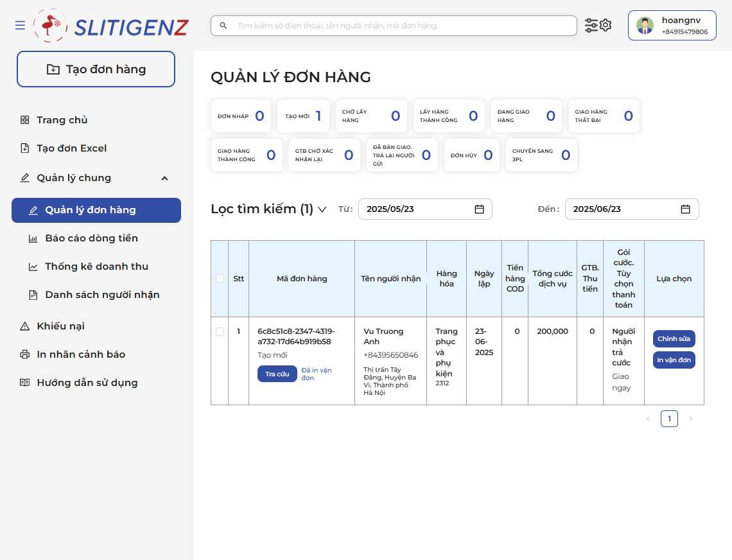This screenshot has height=560, width=732.
Task: Open the calendar icon in Đến date field
Action: (x=685, y=209)
